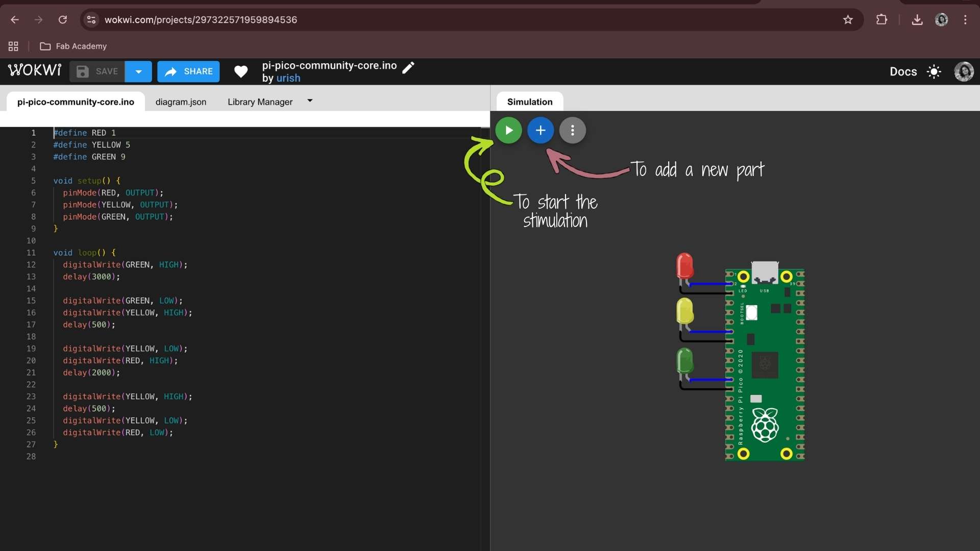Add a new part with the plus button

(x=541, y=131)
